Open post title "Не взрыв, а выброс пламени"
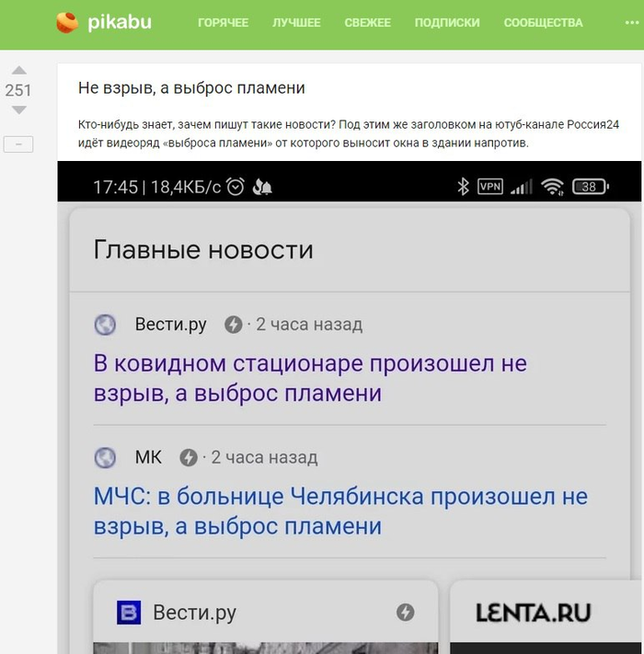 coord(191,88)
